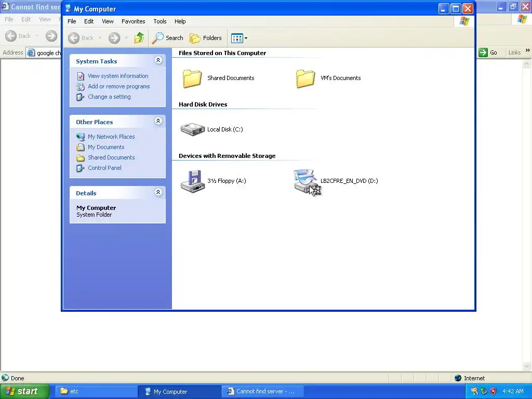
Task: Select the LB2CFRE_EN_DVD (D:) drive icon
Action: coord(305,181)
